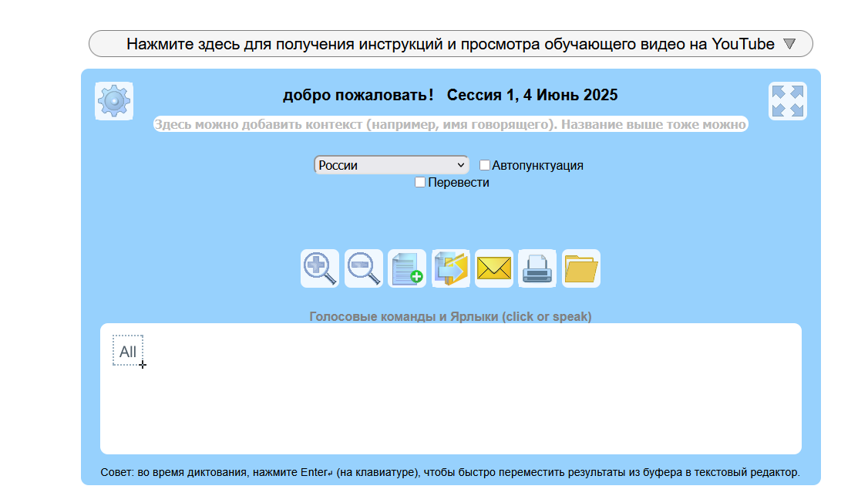Toggle fullscreen with the arrows icon
Screen dimensions: 868x496
click(x=787, y=101)
